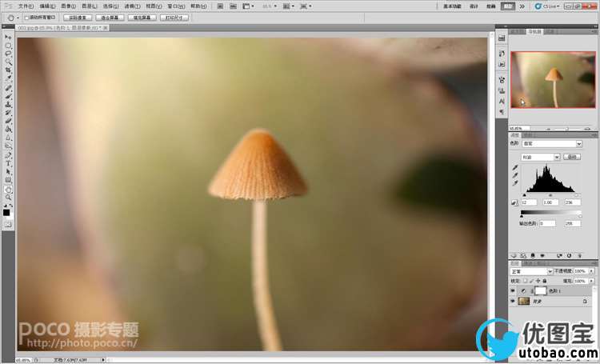Open the screen mode dropdown

306,6
